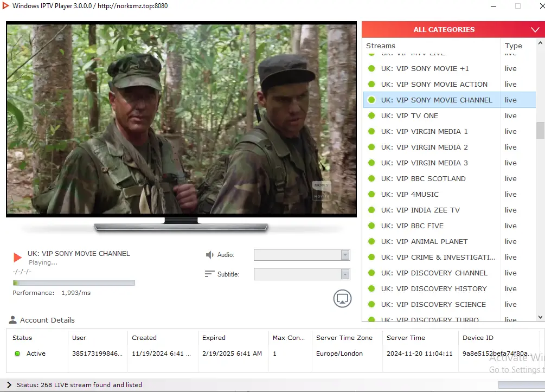Screen dimensions: 545x392
Task: Click the playback progress bar
Action: click(74, 283)
